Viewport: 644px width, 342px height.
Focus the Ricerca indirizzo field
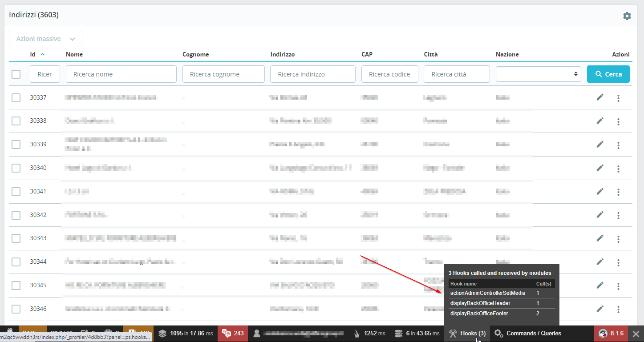point(313,74)
